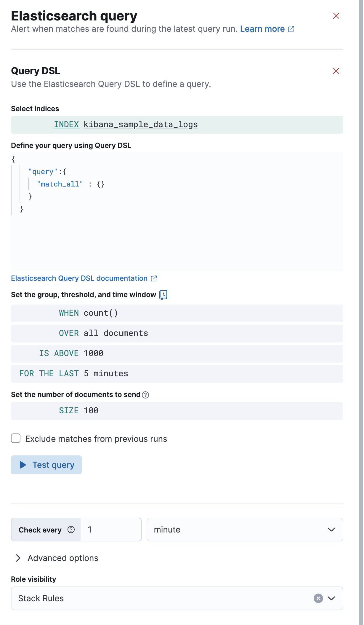Click the threshold documentation book icon
Viewport: 364px width, 625px height.
point(163,295)
